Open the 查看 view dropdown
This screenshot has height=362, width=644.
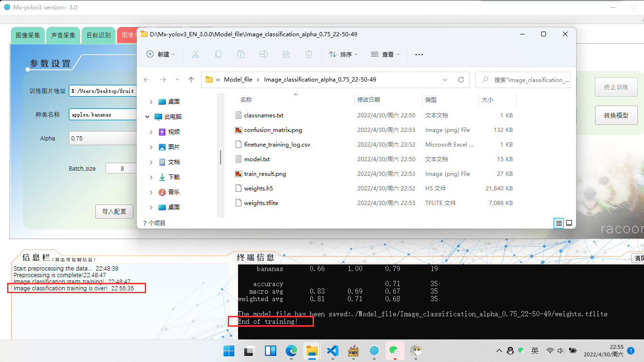point(385,55)
